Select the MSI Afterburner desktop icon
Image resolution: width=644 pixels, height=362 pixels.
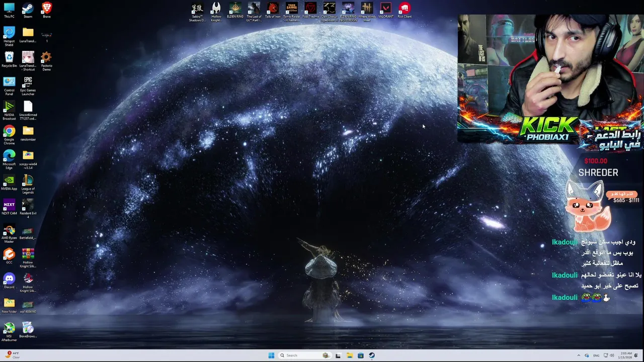[x=9, y=332]
